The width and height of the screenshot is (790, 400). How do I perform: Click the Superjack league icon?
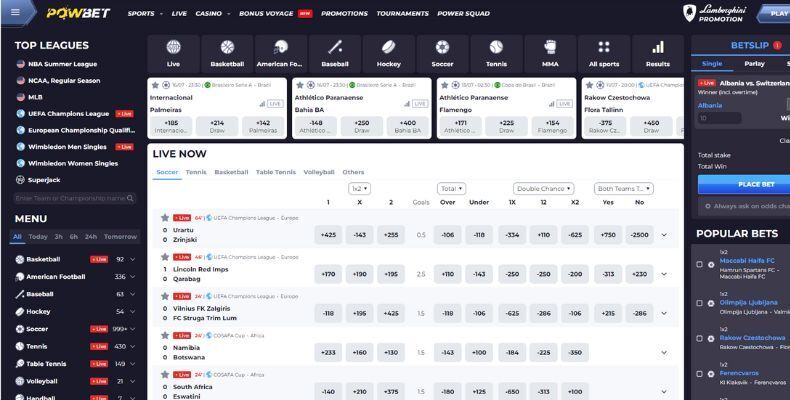(x=20, y=180)
